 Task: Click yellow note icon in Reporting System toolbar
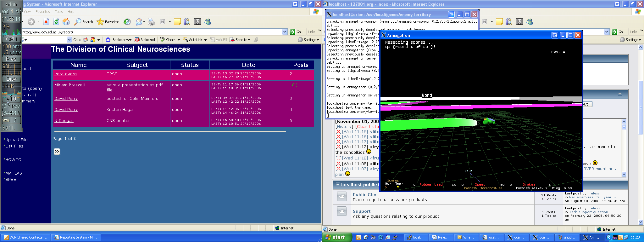(x=177, y=22)
